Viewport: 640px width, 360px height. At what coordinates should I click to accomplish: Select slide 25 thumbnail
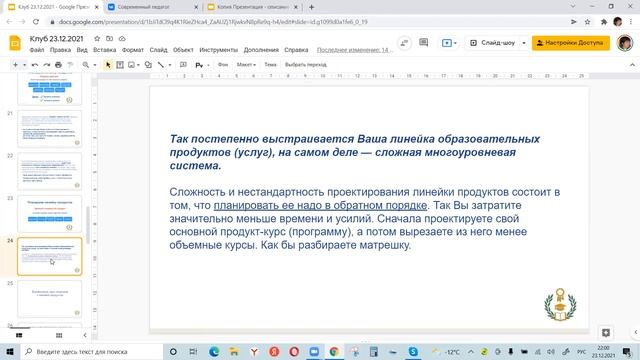tap(49, 299)
